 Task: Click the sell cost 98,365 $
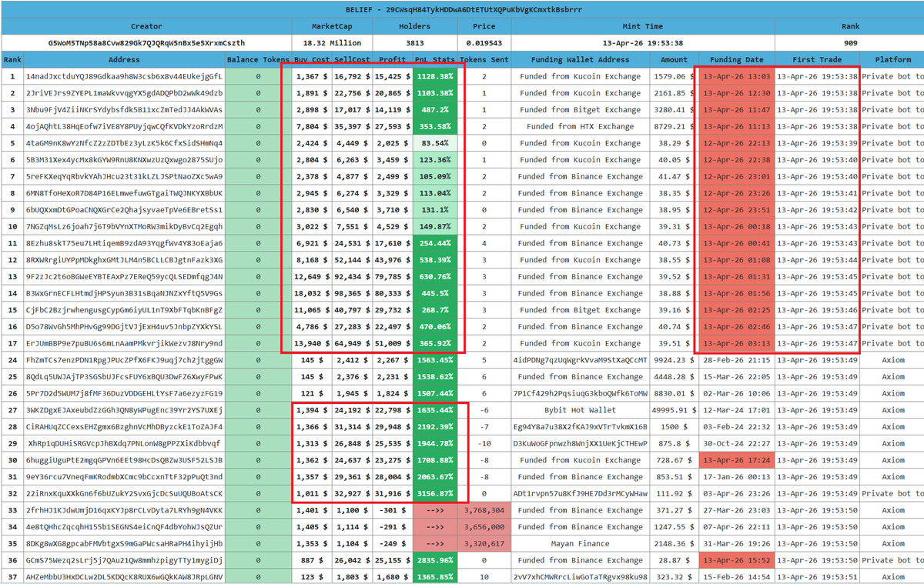pos(352,293)
